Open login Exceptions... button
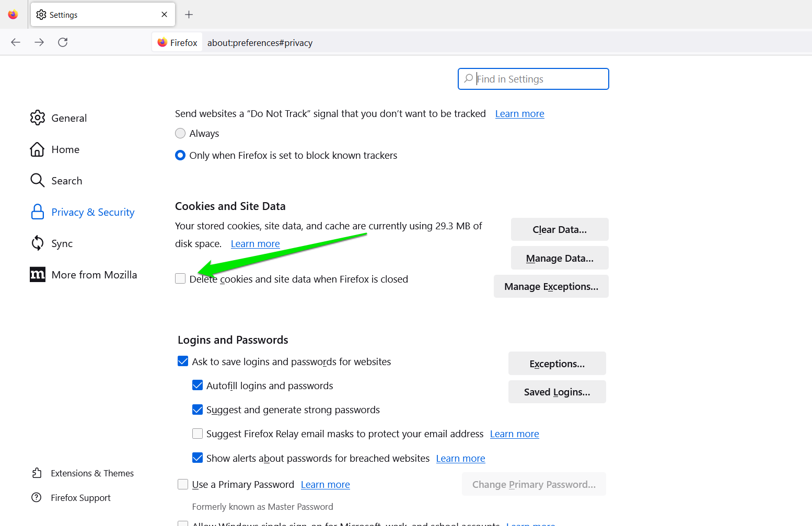This screenshot has height=526, width=812. coord(557,364)
